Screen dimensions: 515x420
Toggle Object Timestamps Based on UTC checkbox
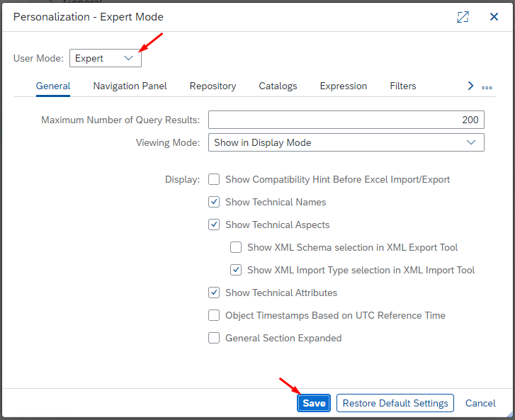(x=214, y=315)
